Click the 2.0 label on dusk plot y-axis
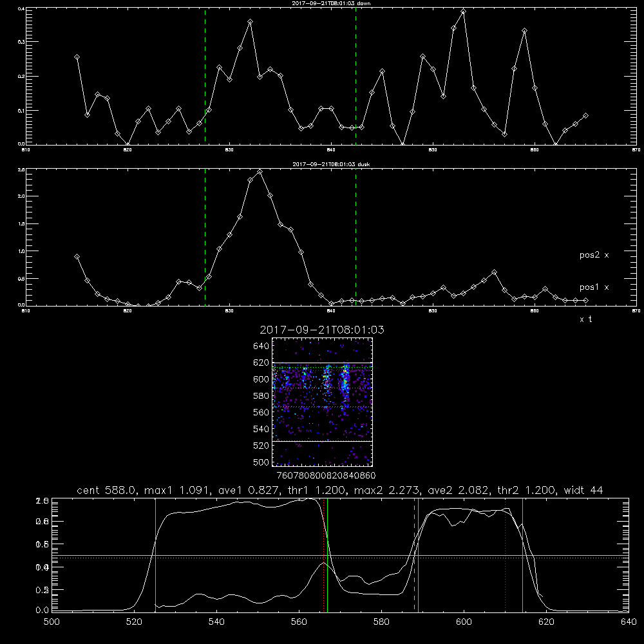644x644 pixels. pos(22,196)
